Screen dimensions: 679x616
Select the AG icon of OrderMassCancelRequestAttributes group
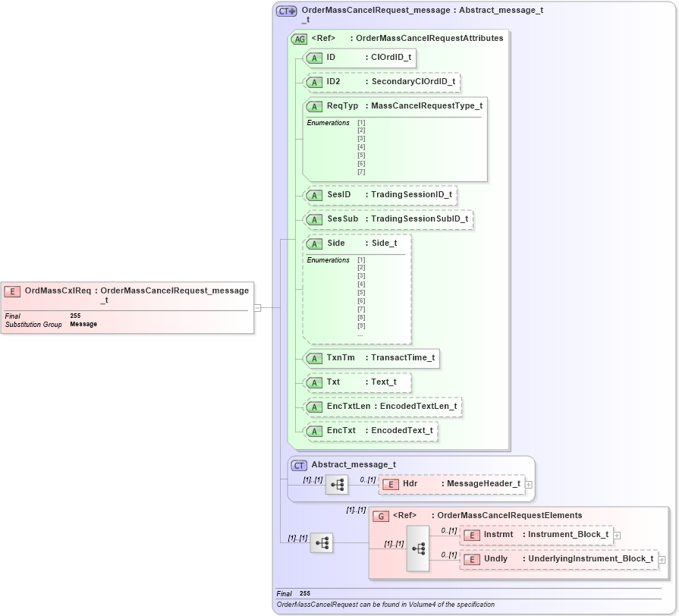(x=300, y=37)
